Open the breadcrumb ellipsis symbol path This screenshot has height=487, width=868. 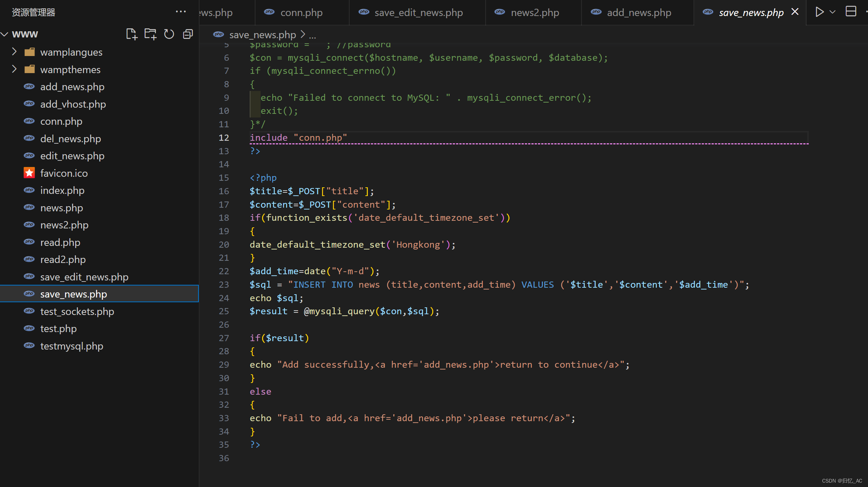pyautogui.click(x=313, y=35)
